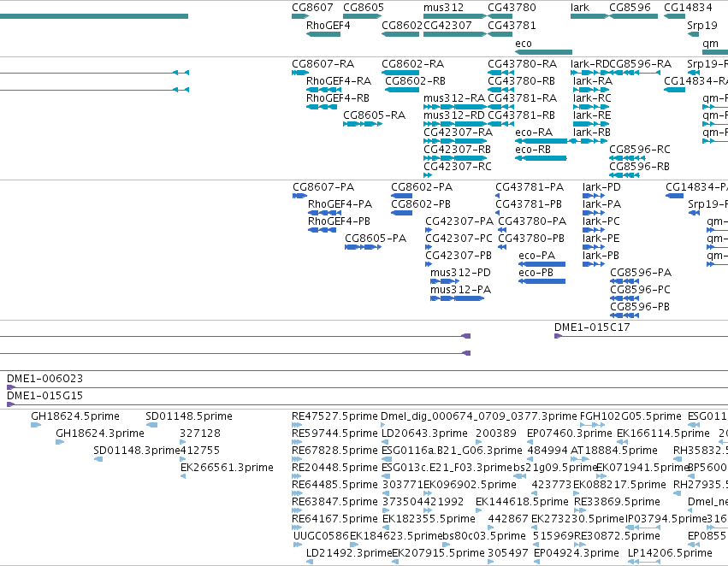
Task: Select the mus312-PD protein label
Action: click(460, 273)
